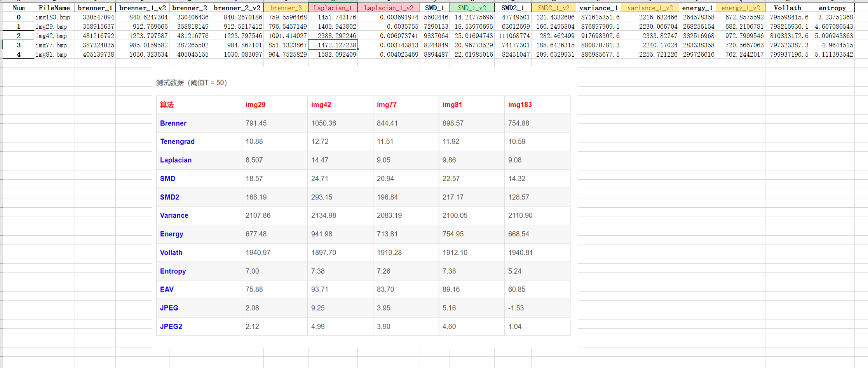
Task: Click the brenner_1_v2 column header
Action: coord(143,8)
